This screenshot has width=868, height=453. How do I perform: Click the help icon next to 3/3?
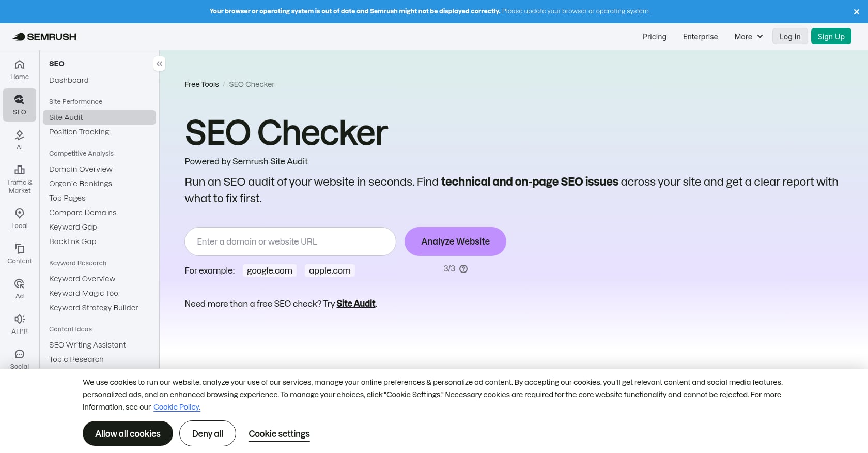(x=463, y=269)
